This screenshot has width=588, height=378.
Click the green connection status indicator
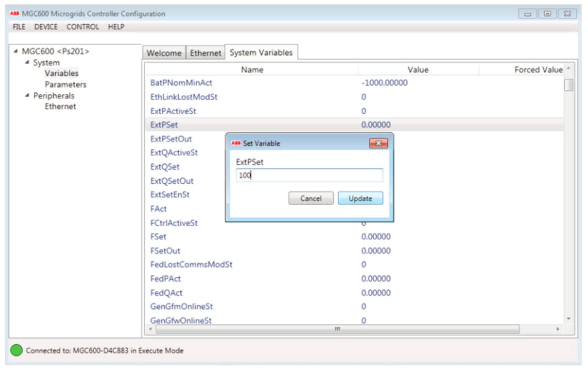(x=16, y=350)
